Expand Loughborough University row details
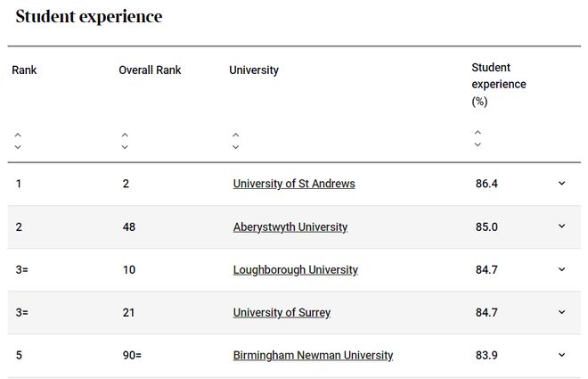This screenshot has width=588, height=379. point(562,269)
